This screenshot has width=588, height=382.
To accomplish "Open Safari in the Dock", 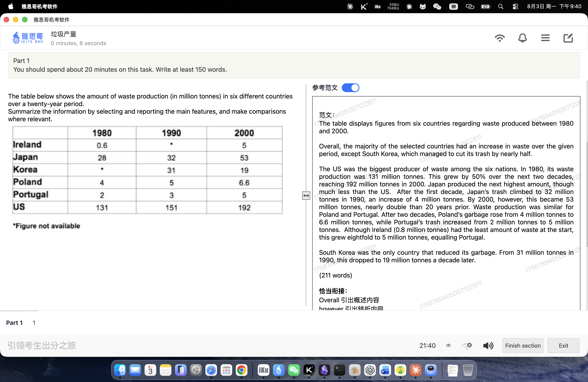I will (x=211, y=370).
